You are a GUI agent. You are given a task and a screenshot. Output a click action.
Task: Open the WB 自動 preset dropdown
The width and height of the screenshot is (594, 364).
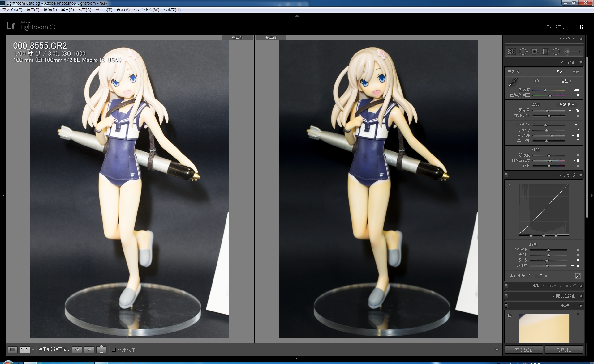click(566, 81)
